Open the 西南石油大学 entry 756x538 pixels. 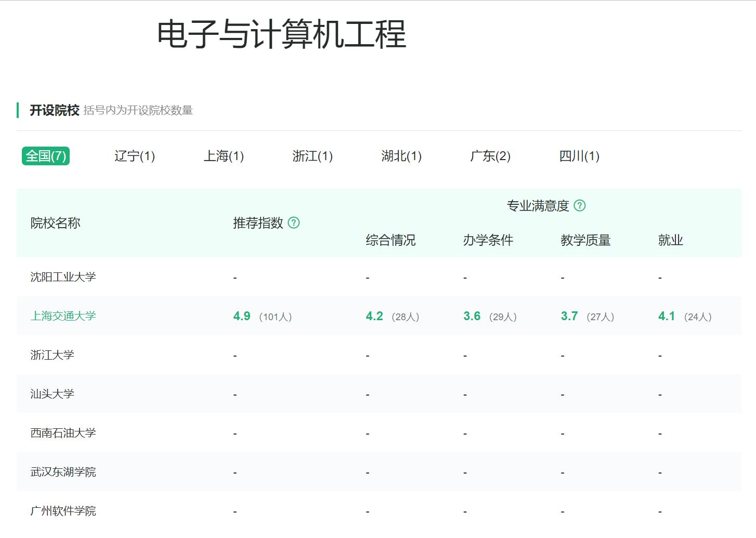coord(63,433)
